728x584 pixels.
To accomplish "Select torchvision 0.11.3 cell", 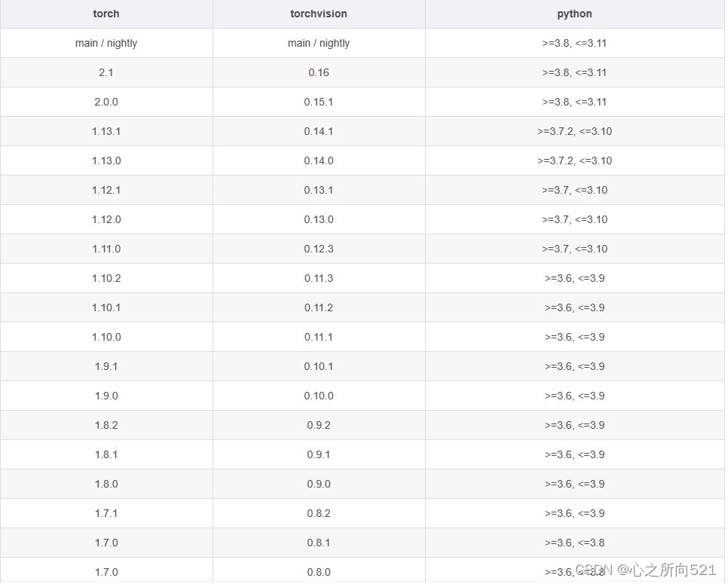I will click(319, 278).
